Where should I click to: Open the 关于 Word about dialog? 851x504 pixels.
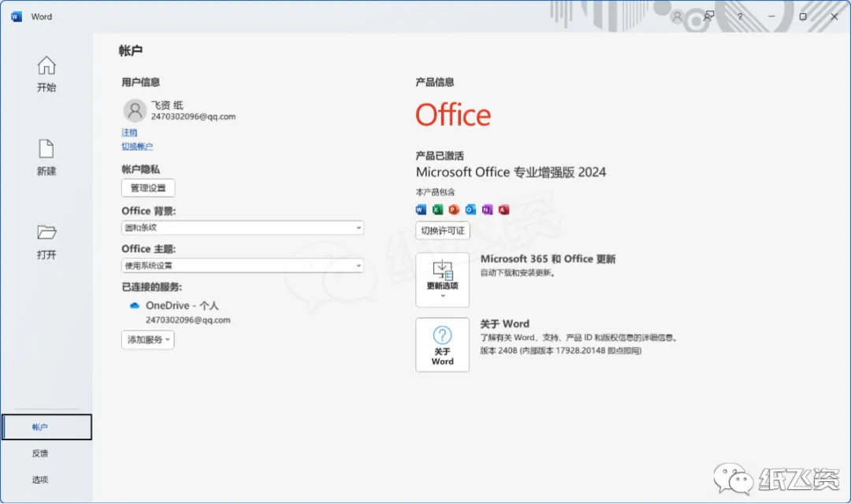coord(442,345)
